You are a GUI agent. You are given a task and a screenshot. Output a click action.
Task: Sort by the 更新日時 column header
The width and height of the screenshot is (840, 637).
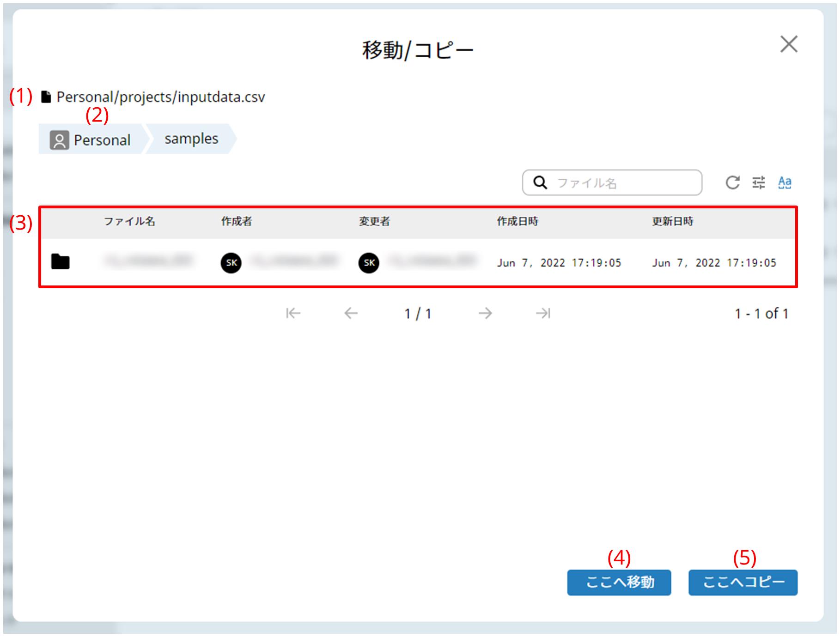coord(673,222)
